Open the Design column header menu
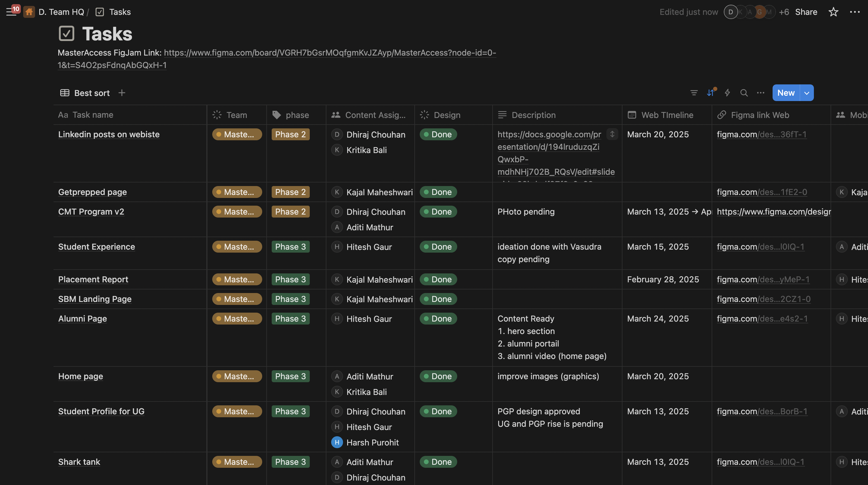The height and width of the screenshot is (485, 868). [x=446, y=115]
